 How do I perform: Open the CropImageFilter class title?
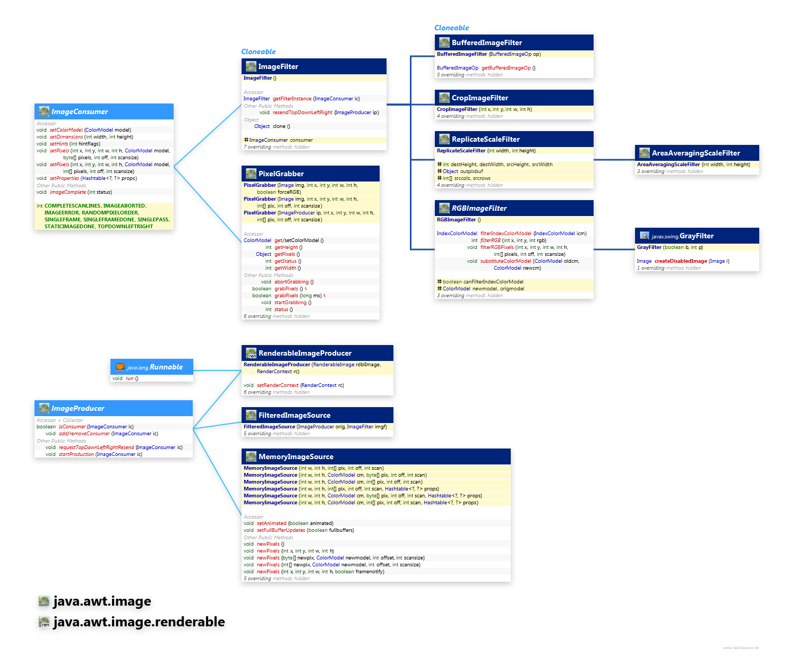[x=480, y=98]
